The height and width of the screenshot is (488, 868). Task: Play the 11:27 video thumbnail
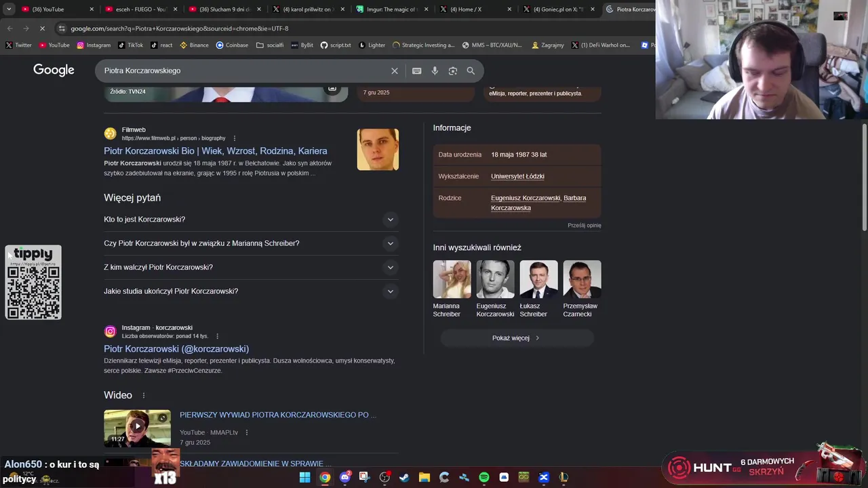point(137,428)
